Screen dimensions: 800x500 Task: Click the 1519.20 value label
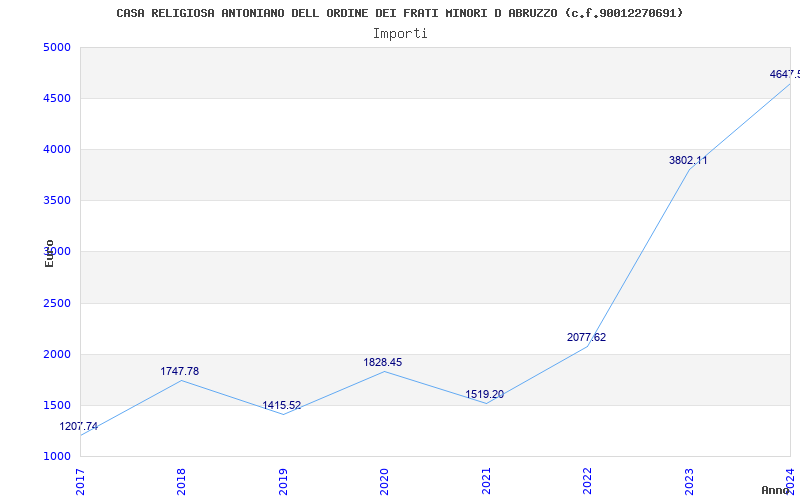pos(485,394)
